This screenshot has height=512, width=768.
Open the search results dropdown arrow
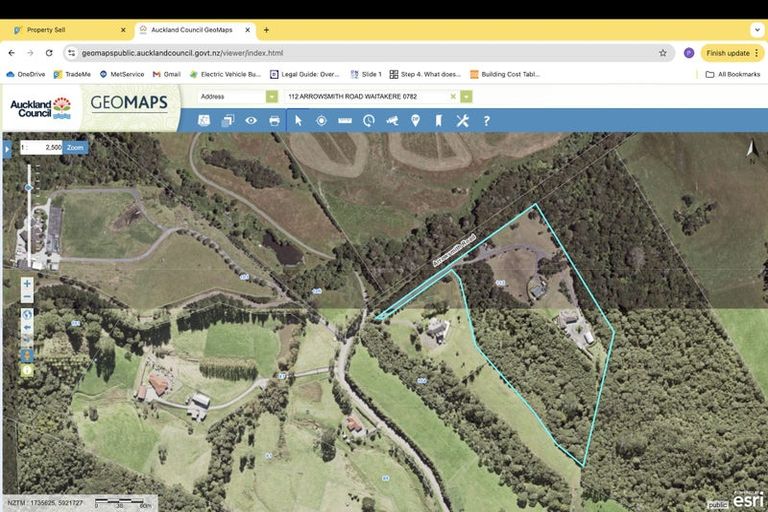[466, 97]
